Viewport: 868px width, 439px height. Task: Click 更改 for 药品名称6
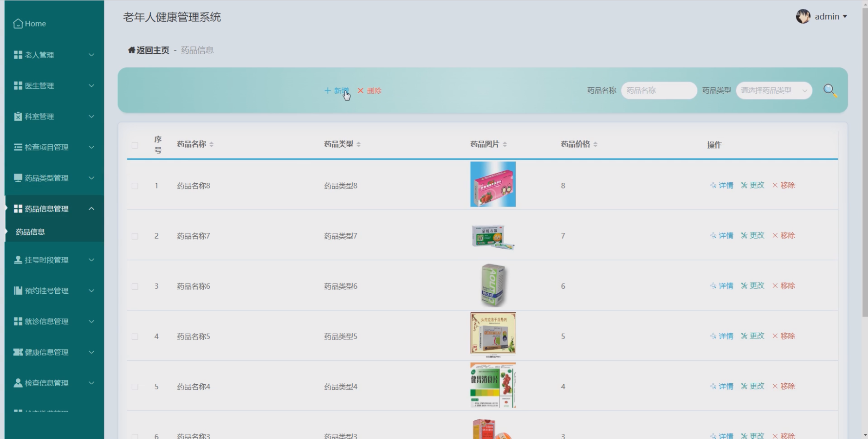coord(752,285)
